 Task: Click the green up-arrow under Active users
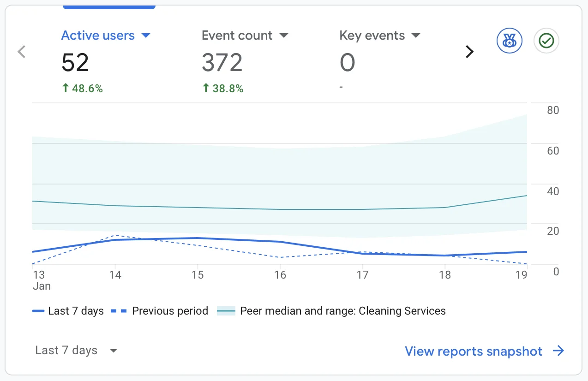[65, 88]
